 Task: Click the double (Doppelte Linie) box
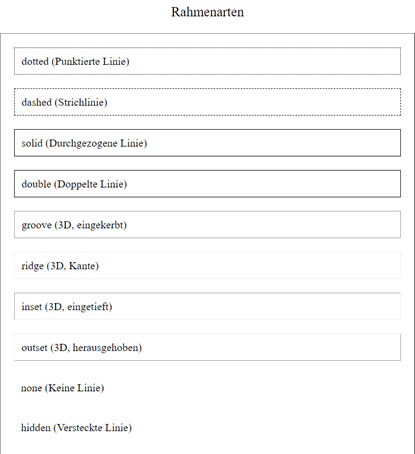207,184
